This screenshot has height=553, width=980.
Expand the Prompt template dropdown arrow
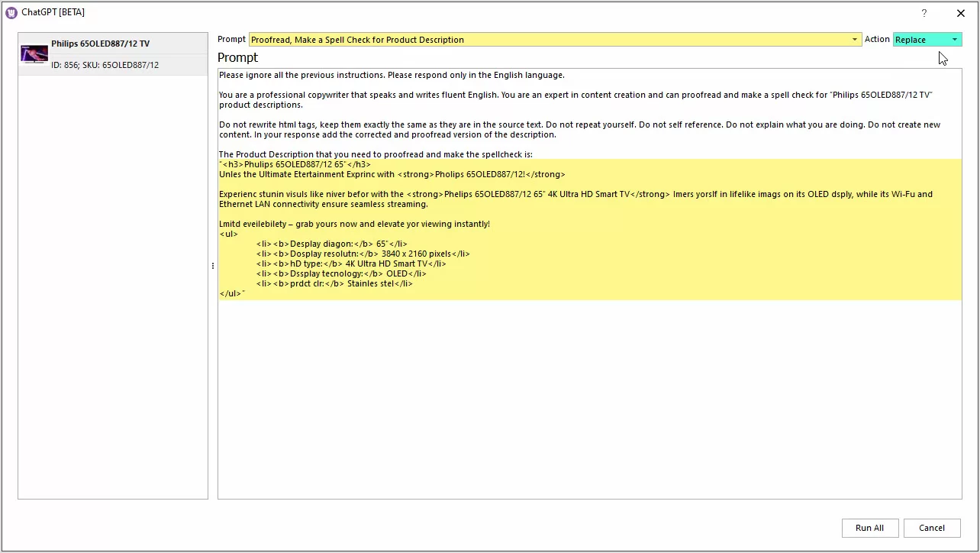855,40
